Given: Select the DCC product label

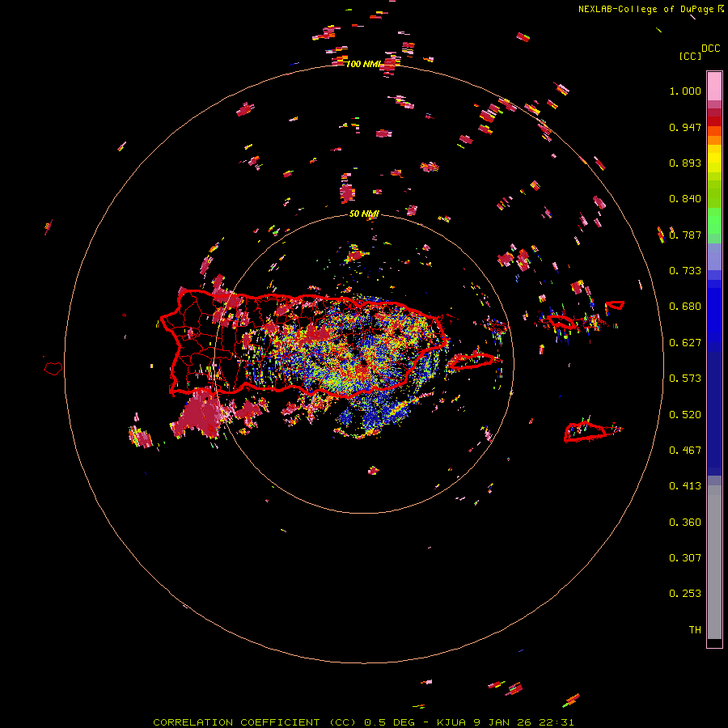Looking at the screenshot, I should point(711,49).
